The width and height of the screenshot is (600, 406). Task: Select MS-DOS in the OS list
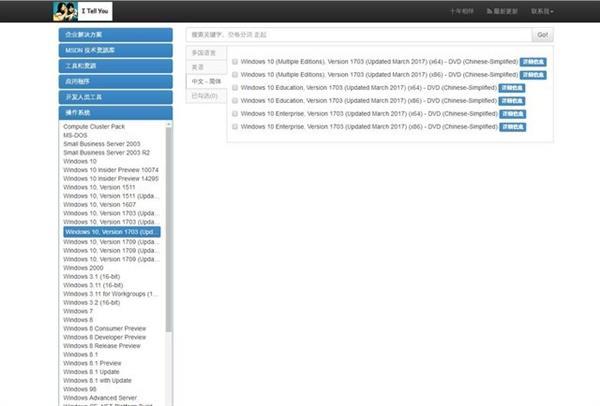tap(75, 135)
